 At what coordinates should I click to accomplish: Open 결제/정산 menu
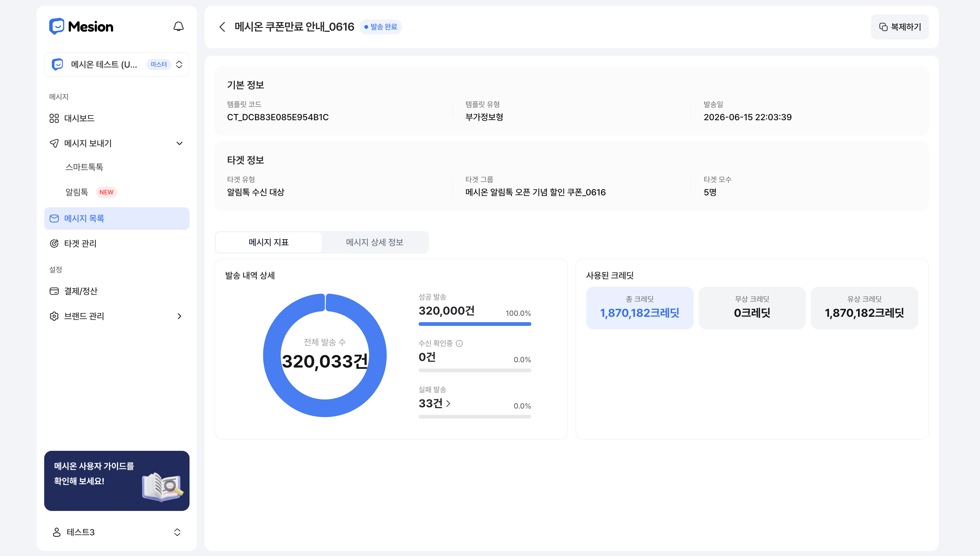click(x=117, y=291)
